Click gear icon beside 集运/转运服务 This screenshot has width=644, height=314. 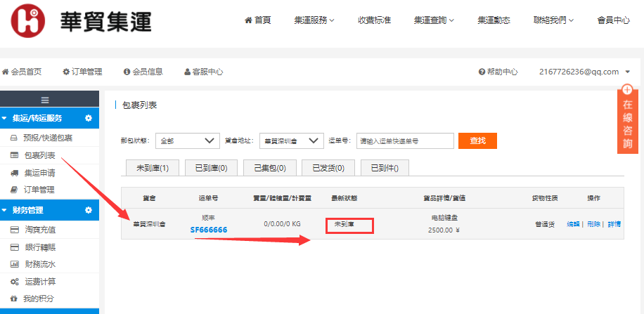(x=89, y=118)
